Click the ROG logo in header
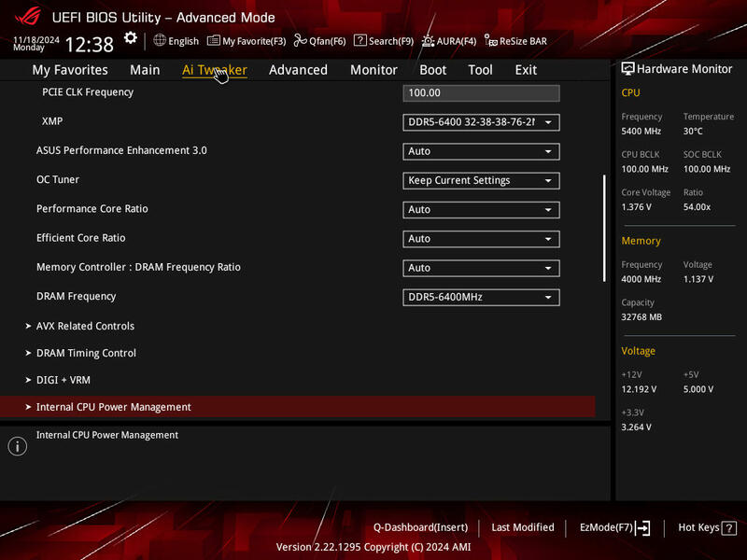The height and width of the screenshot is (560, 747). click(28, 17)
